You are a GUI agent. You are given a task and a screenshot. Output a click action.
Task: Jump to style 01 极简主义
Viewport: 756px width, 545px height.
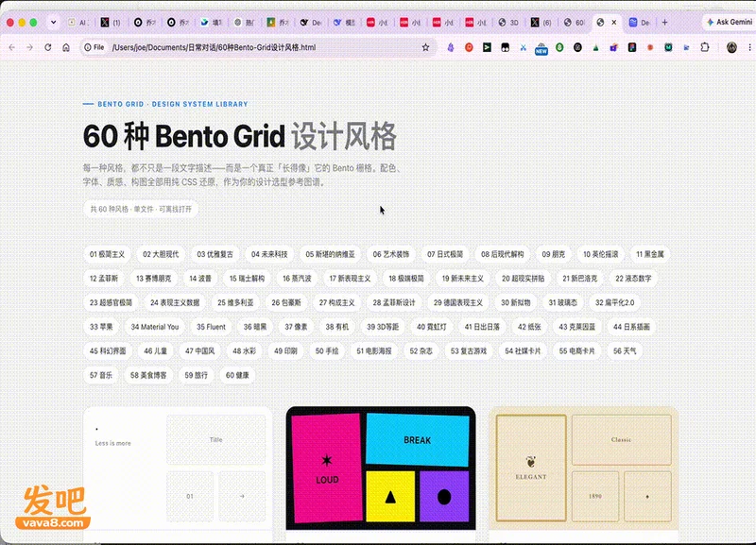coord(107,254)
